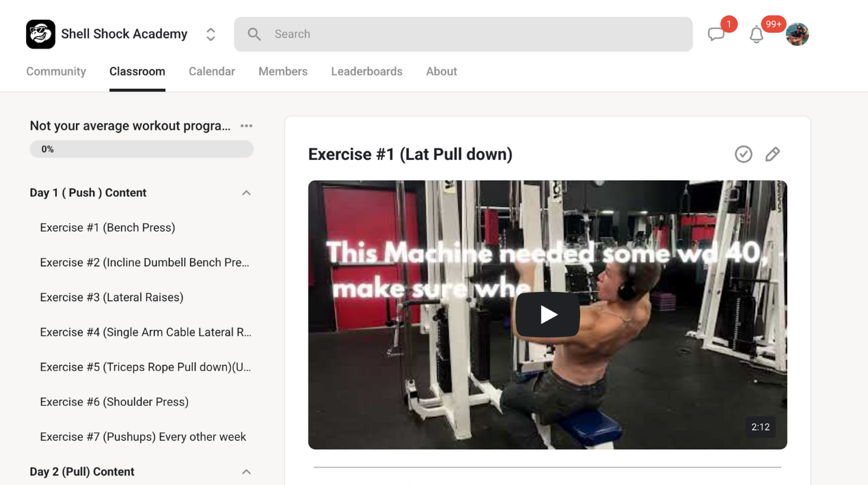The height and width of the screenshot is (485, 868).
Task: Play the Lat Pull down video
Action: (x=547, y=314)
